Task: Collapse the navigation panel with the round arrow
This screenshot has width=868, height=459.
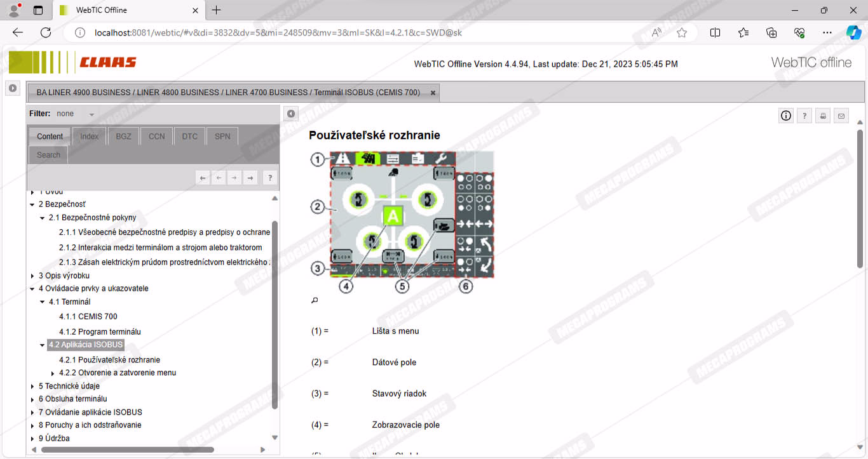Action: (290, 114)
